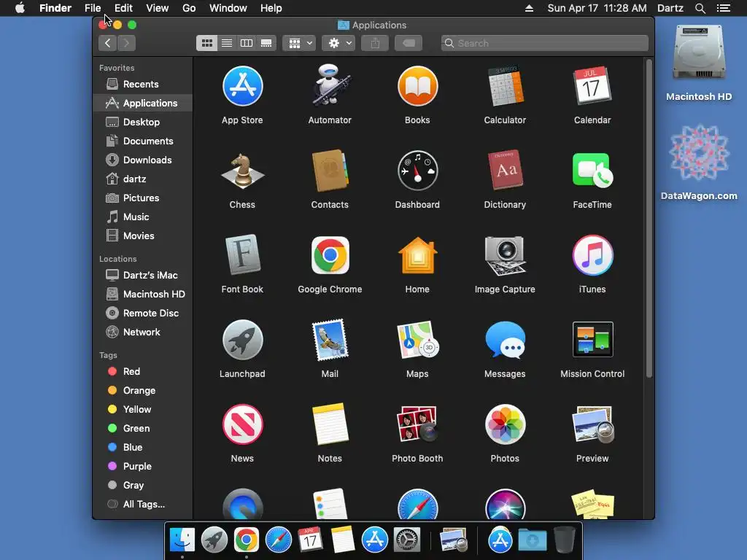Click All Tags… in the sidebar
The image size is (747, 560).
click(142, 505)
